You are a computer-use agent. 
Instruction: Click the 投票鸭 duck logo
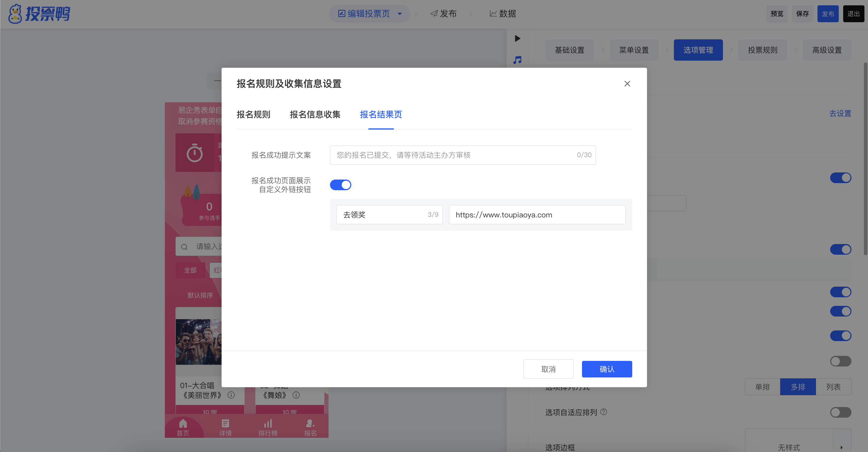(x=15, y=14)
